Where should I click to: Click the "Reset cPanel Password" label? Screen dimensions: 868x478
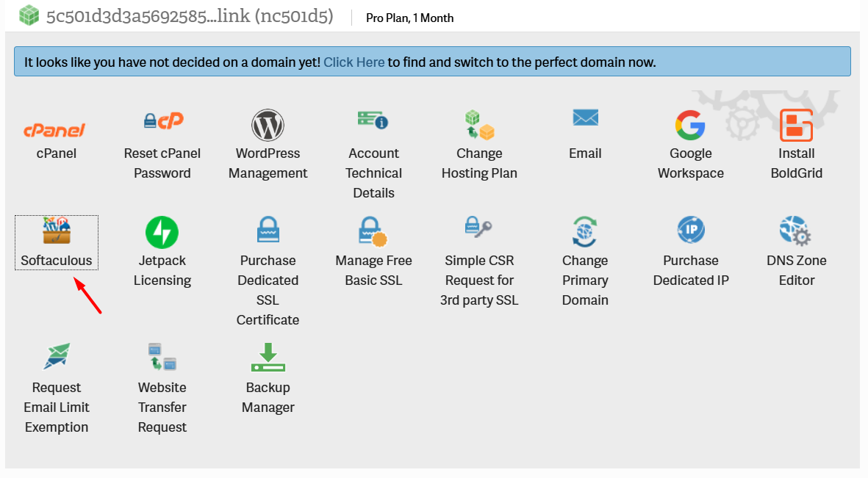pos(162,163)
